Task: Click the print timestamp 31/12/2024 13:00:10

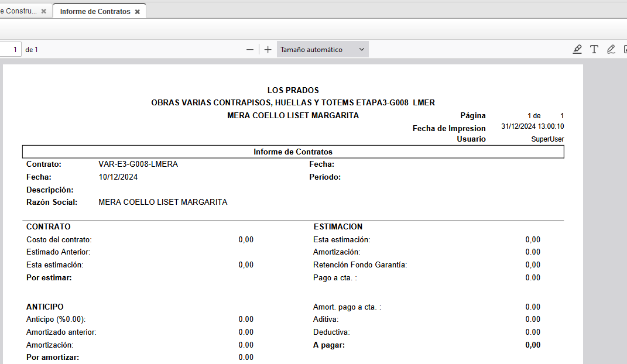Action: pos(532,126)
